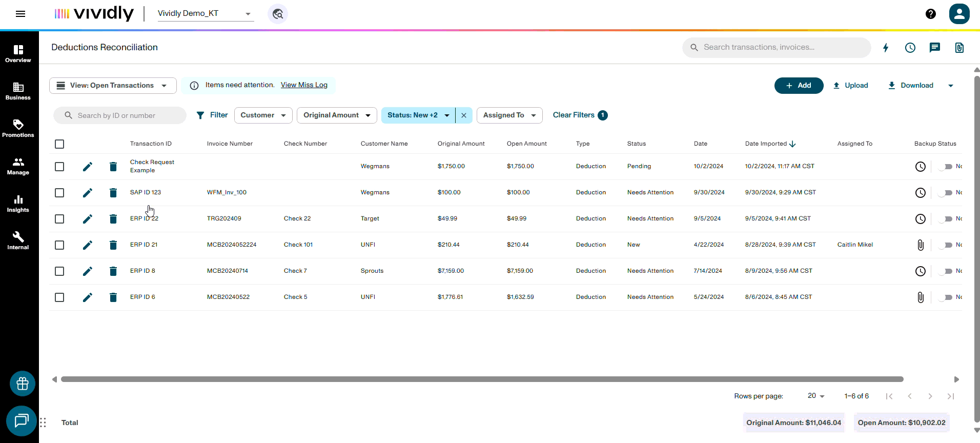Open the clipboard document icon in header

(959, 48)
